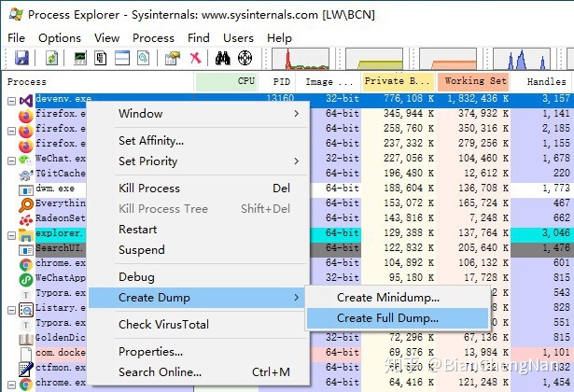Open the Options menu
Image resolution: width=574 pixels, height=392 pixels.
pyautogui.click(x=60, y=38)
